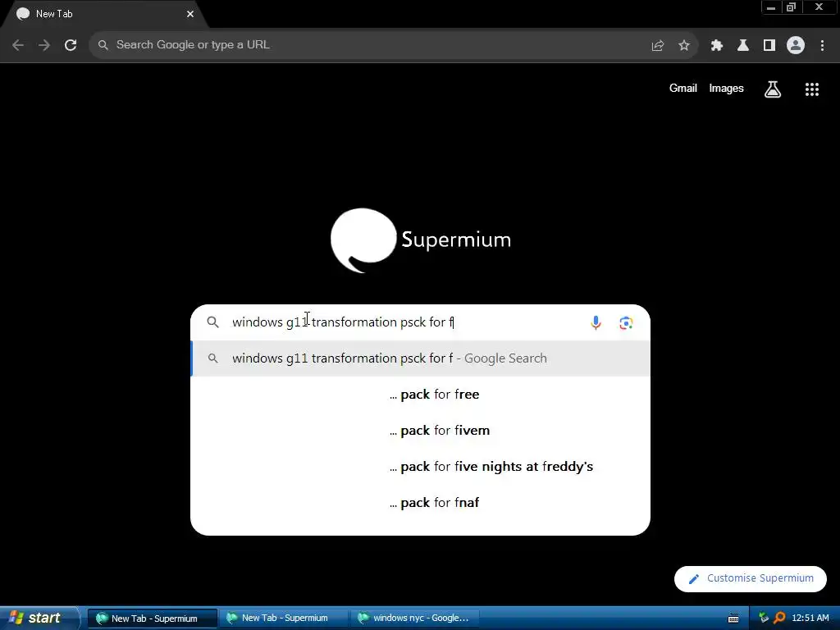
Task: Switch to 'windows nyc - Google...' taskbar item
Action: click(414, 619)
